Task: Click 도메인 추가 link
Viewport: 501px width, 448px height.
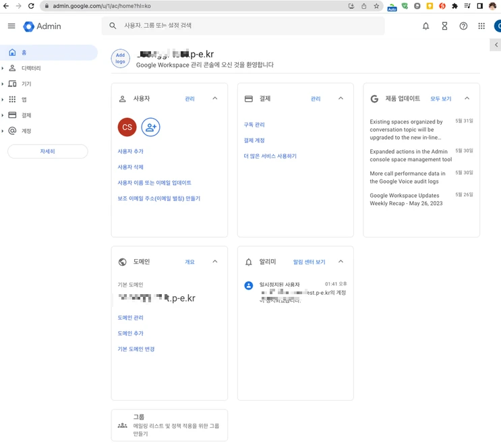Action: pyautogui.click(x=130, y=333)
